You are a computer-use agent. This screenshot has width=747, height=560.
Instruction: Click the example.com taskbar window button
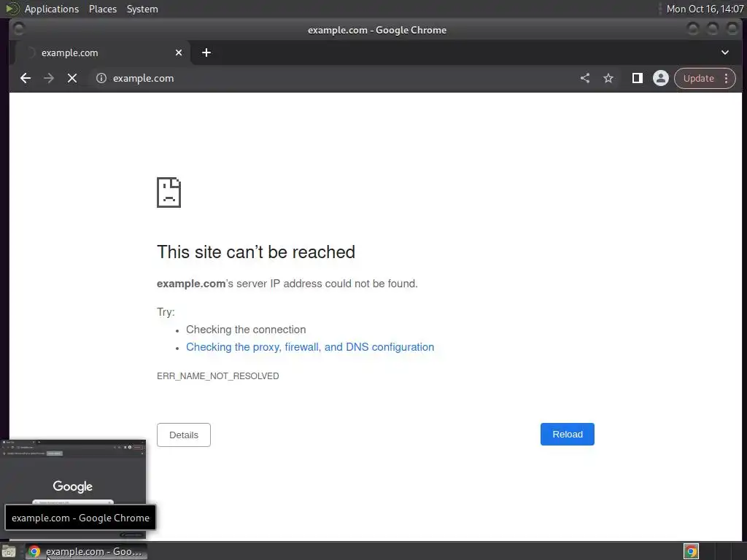pos(86,551)
